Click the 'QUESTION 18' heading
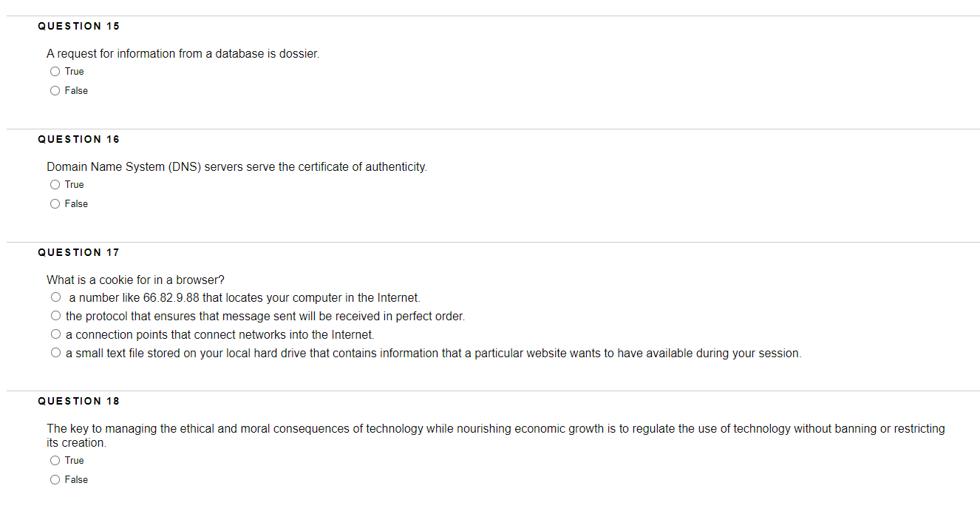The image size is (980, 517). pos(78,401)
